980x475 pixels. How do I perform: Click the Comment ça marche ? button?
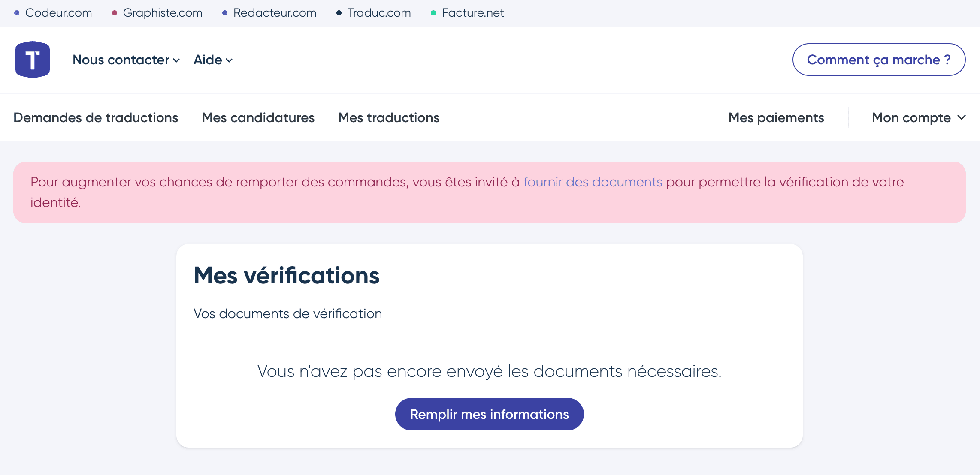click(x=879, y=60)
